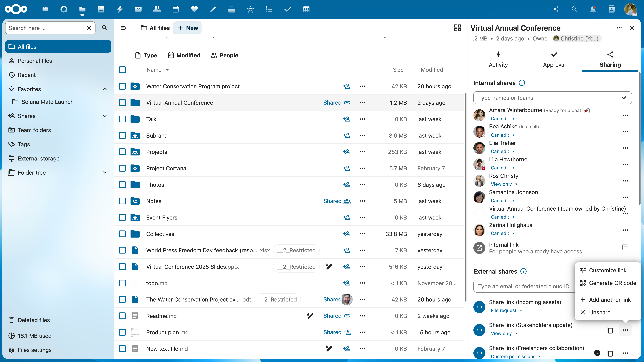Open the Mail app from the top bar
Image resolution: width=644 pixels, height=362 pixels.
pyautogui.click(x=138, y=9)
